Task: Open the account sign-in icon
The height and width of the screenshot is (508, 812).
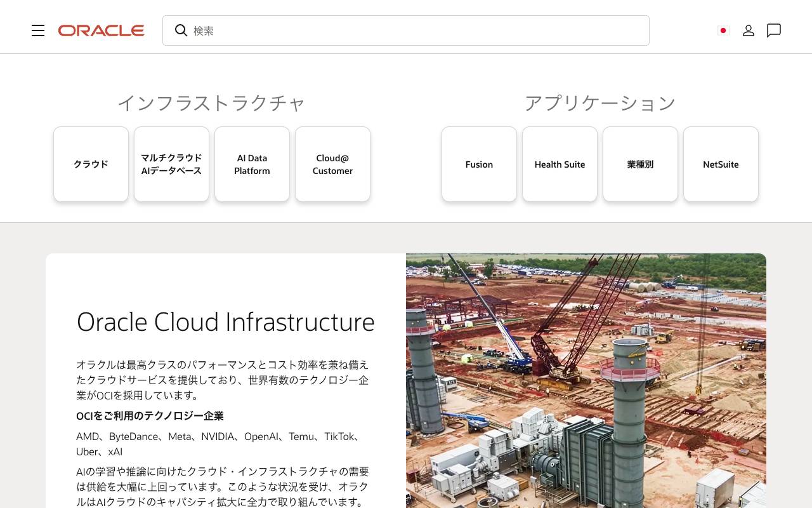Action: [749, 30]
